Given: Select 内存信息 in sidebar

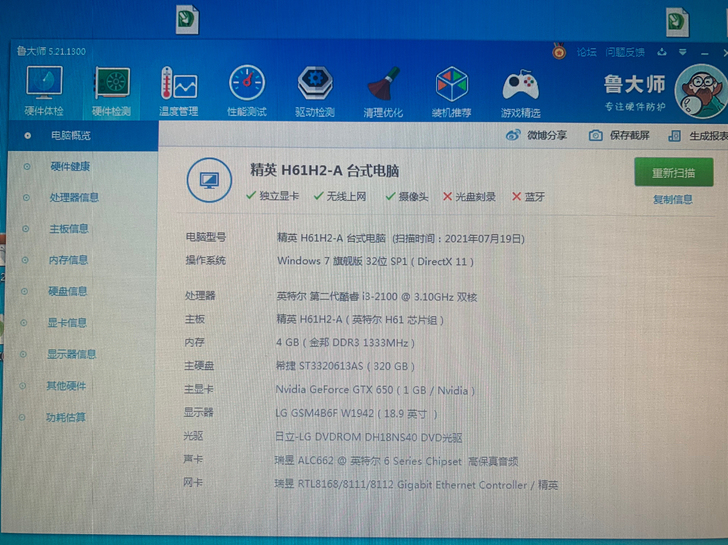Looking at the screenshot, I should 68,260.
